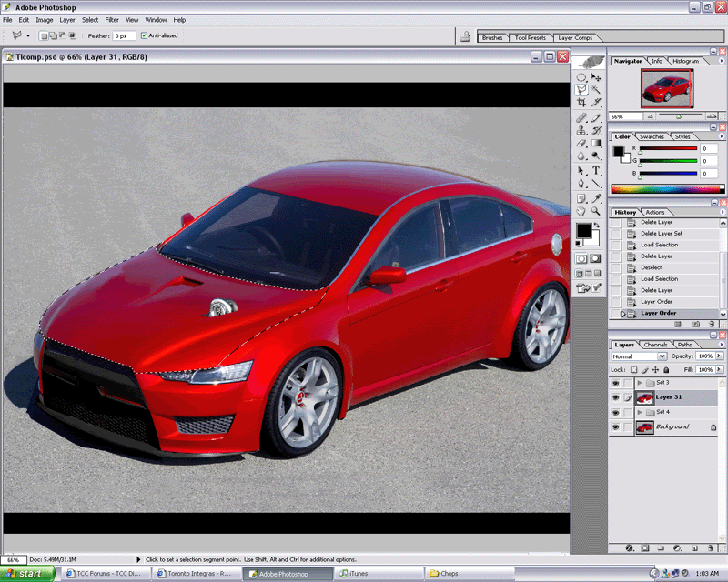The height and width of the screenshot is (582, 728).
Task: Select the Crop tool
Action: click(581, 103)
